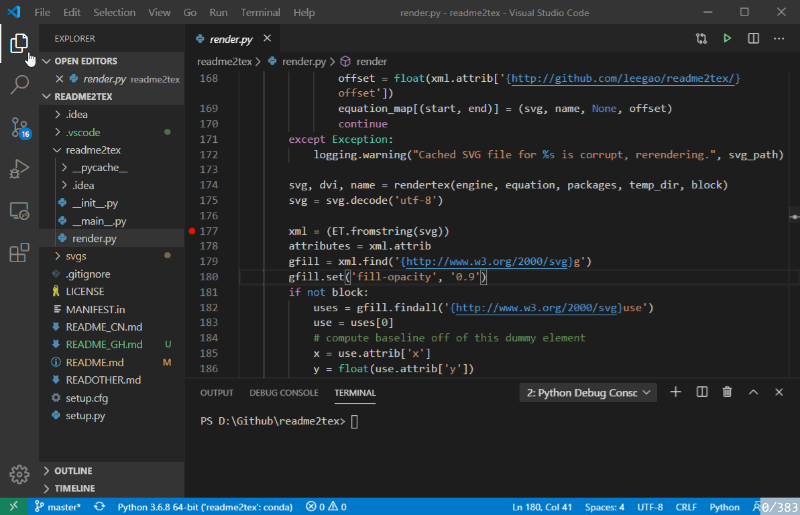The height and width of the screenshot is (515, 800).
Task: Open the Explorer view in activity bar
Action: click(x=19, y=43)
